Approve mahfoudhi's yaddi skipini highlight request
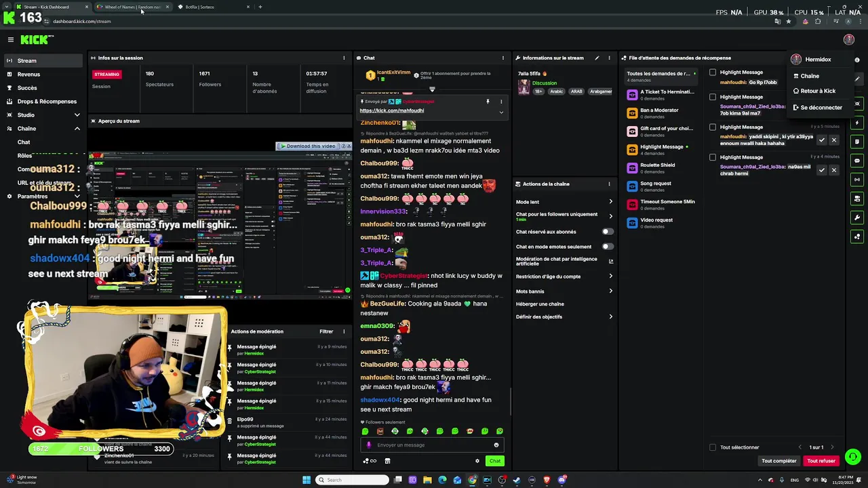The image size is (868, 488). [x=821, y=140]
